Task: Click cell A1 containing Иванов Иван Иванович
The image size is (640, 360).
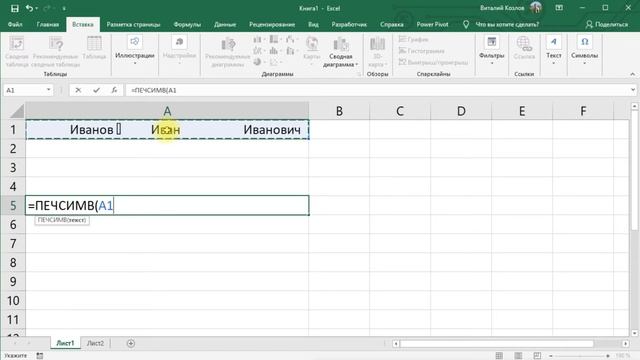Action: pos(167,129)
